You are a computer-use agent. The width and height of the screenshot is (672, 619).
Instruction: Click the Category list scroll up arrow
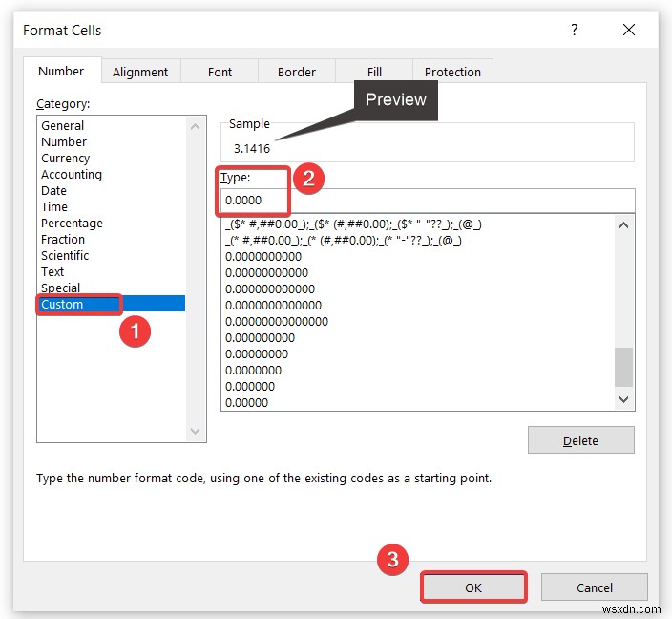(196, 126)
